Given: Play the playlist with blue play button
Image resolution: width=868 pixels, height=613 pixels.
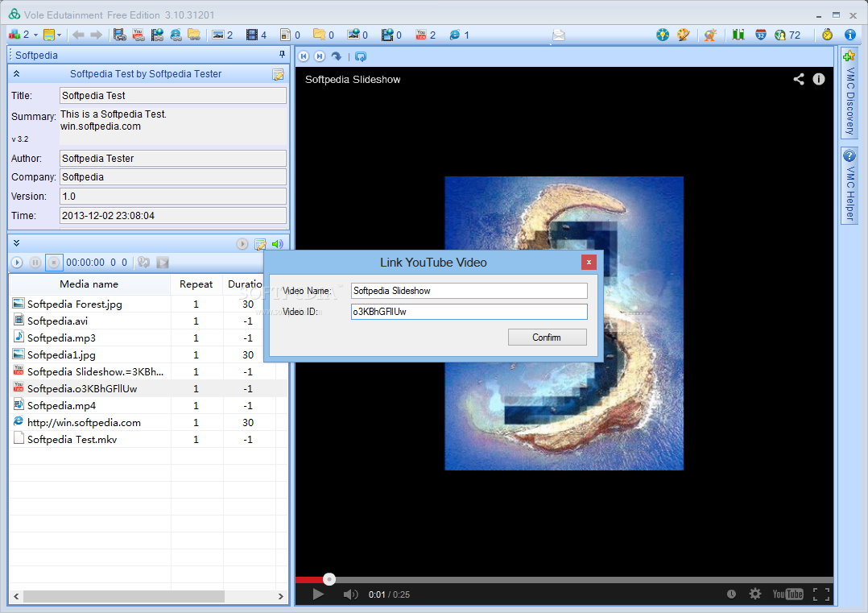Looking at the screenshot, I should (17, 263).
